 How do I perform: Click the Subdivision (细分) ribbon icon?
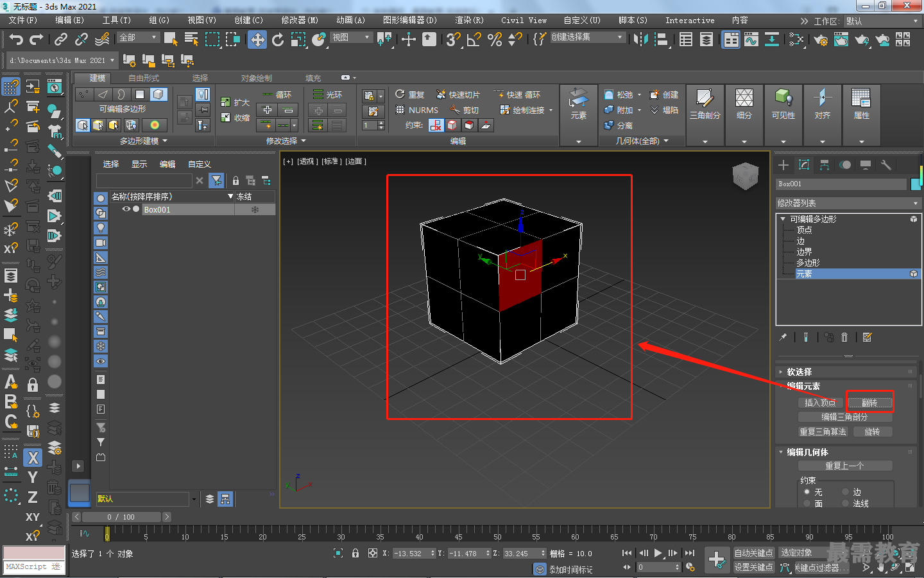pyautogui.click(x=744, y=105)
